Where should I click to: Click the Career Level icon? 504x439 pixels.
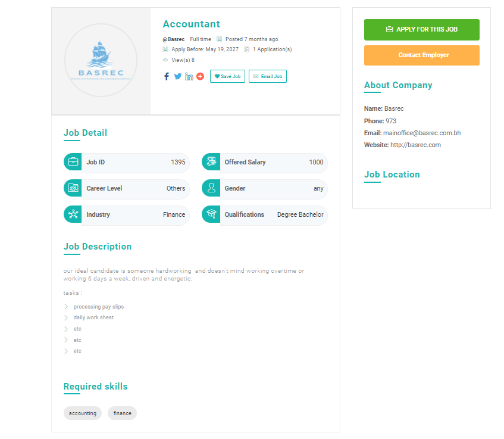tap(73, 188)
